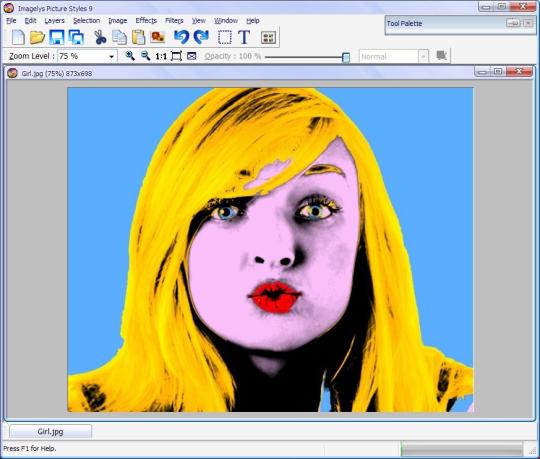
Task: Redo with the blue forward arrow
Action: (201, 37)
